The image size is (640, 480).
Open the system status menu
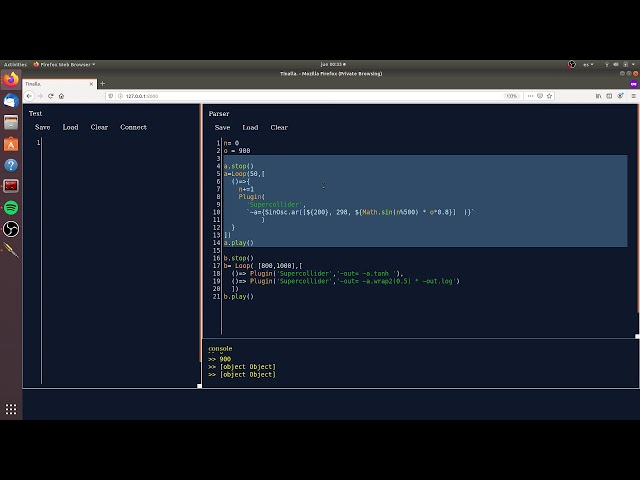pyautogui.click(x=620, y=64)
